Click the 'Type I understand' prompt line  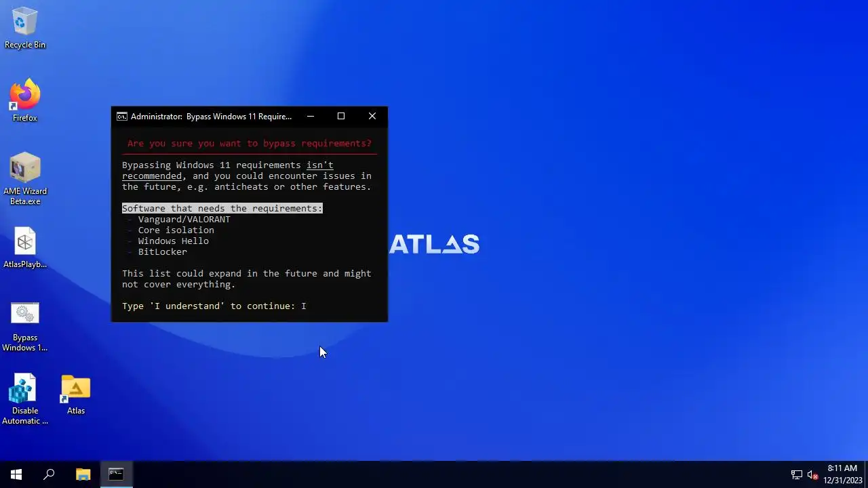click(214, 306)
